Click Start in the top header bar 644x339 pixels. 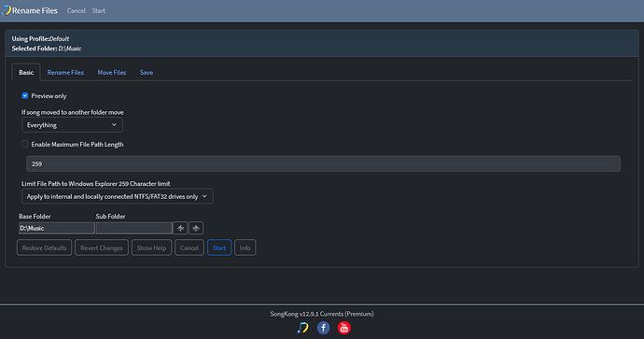(x=99, y=10)
